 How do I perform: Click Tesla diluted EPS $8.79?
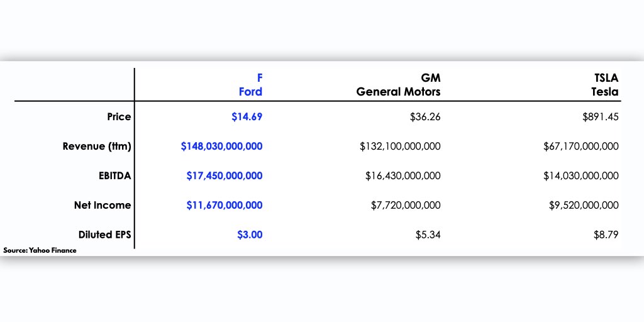pyautogui.click(x=606, y=235)
